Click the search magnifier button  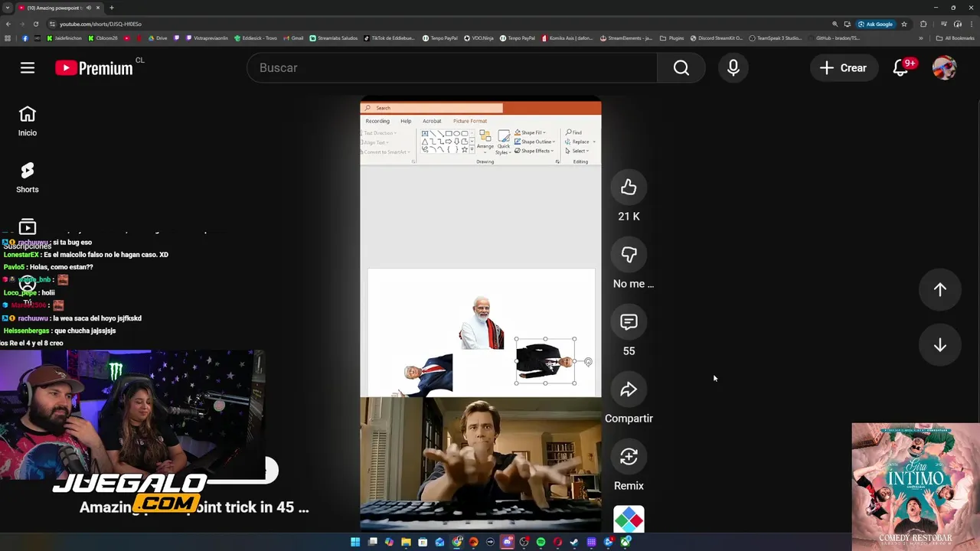(681, 68)
